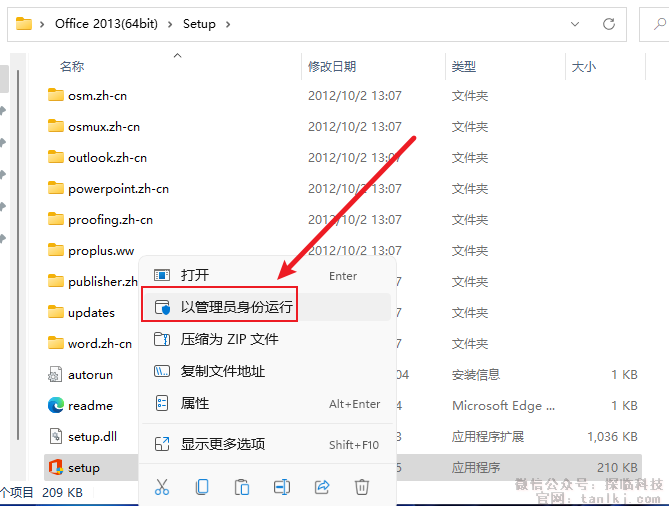Sort by 类型 column header
This screenshot has height=506, width=669.
point(464,67)
